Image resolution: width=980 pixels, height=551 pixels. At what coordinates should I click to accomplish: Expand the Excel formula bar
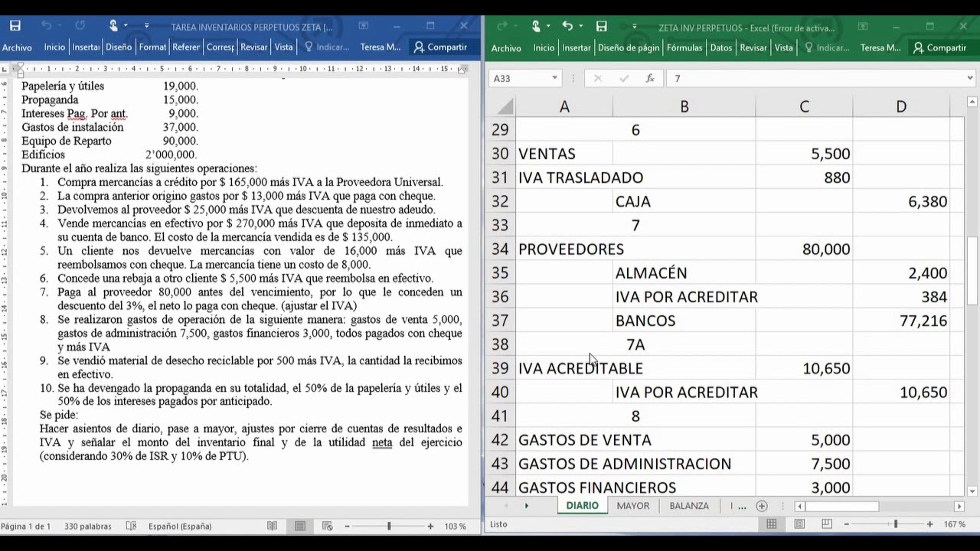970,78
